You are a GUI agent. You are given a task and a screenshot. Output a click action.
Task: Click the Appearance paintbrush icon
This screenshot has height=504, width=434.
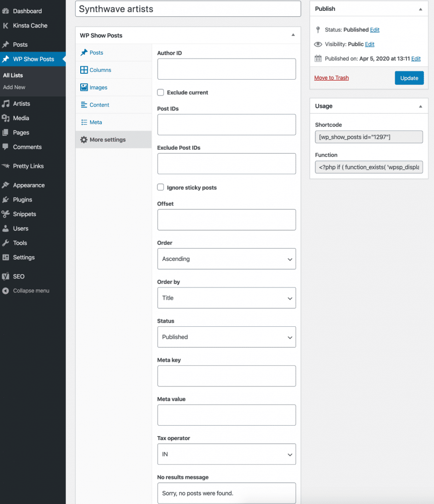pos(5,185)
